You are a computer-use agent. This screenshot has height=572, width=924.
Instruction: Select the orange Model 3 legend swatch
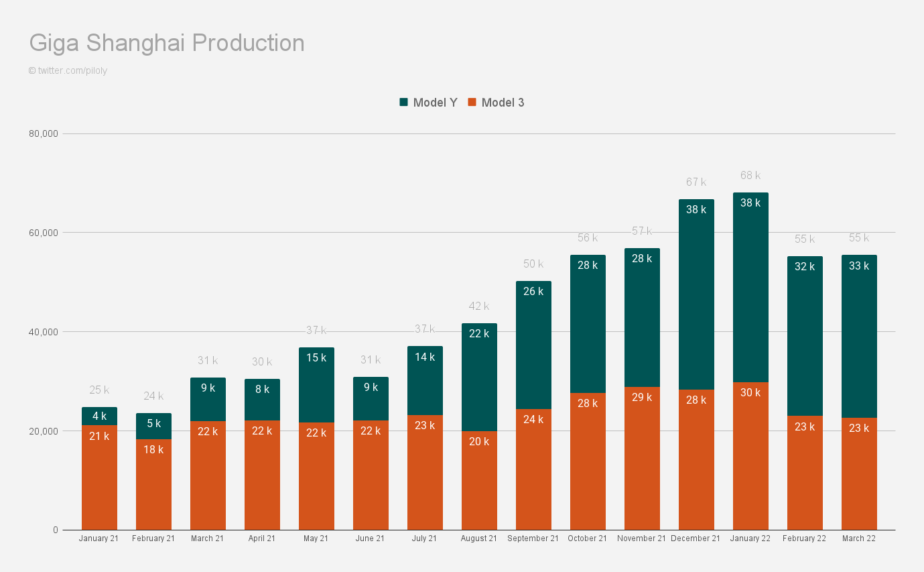point(472,102)
